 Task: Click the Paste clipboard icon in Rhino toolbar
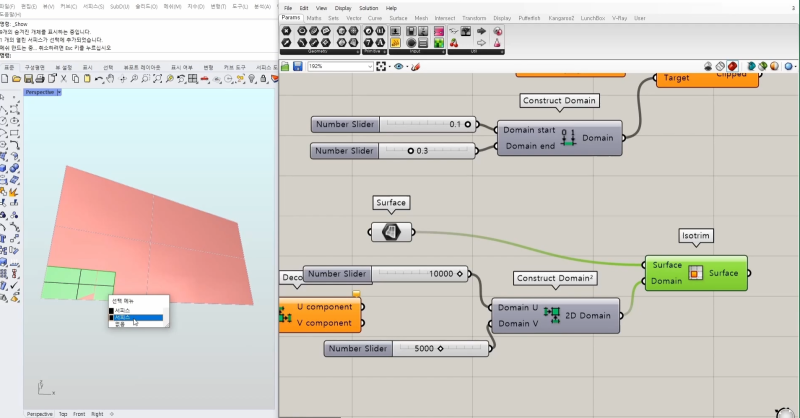[x=87, y=79]
